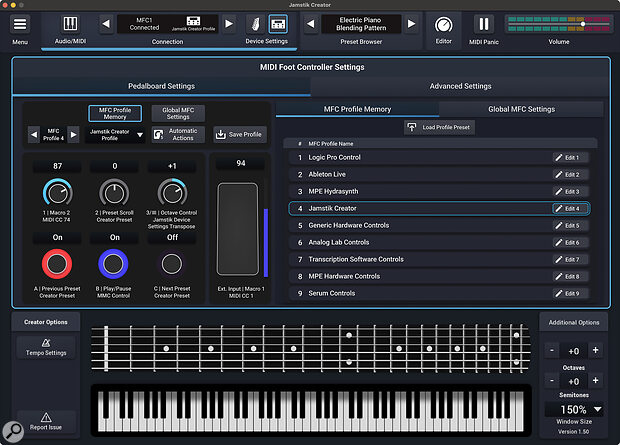
Task: Select the MFC Profile Memory right-panel tab
Action: (x=357, y=109)
